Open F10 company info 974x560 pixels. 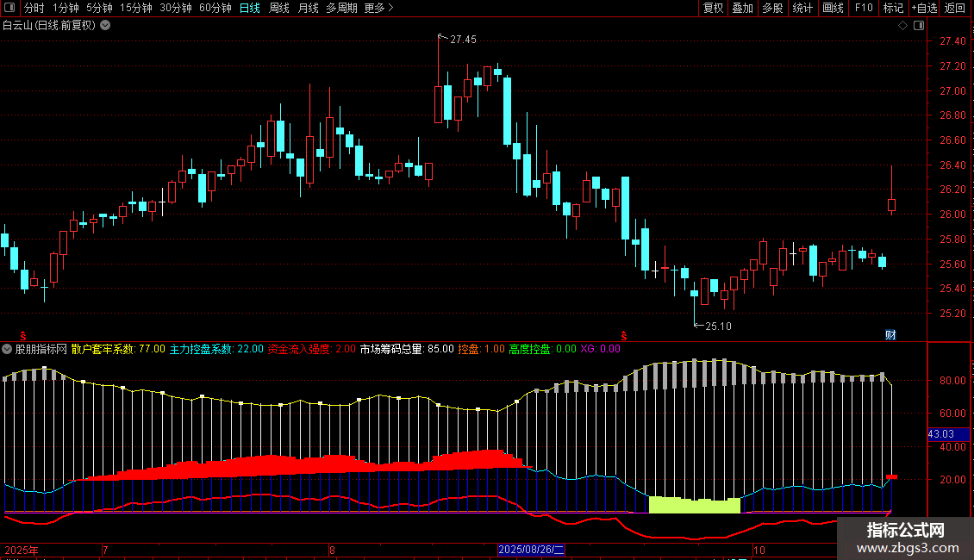click(x=864, y=8)
